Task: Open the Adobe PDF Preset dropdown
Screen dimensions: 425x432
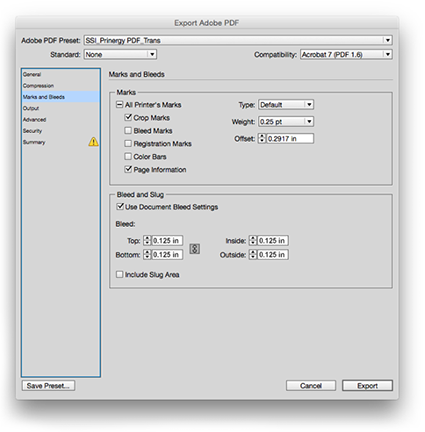Action: (238, 40)
